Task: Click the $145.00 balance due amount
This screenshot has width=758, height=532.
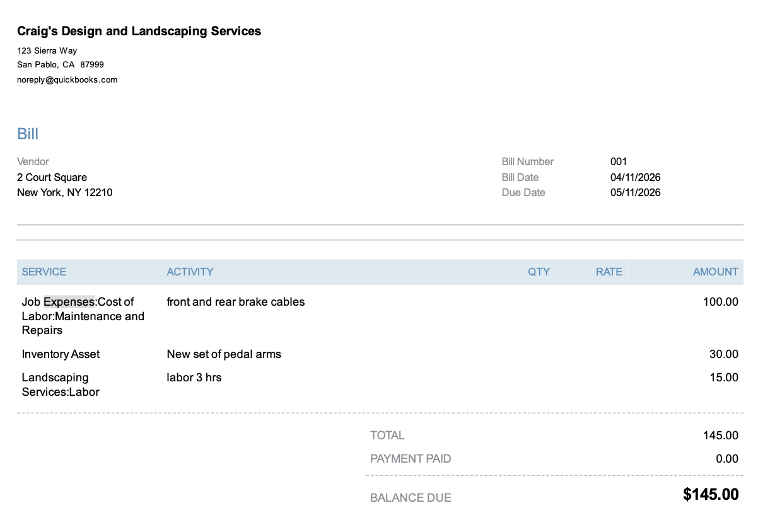Action: (710, 495)
